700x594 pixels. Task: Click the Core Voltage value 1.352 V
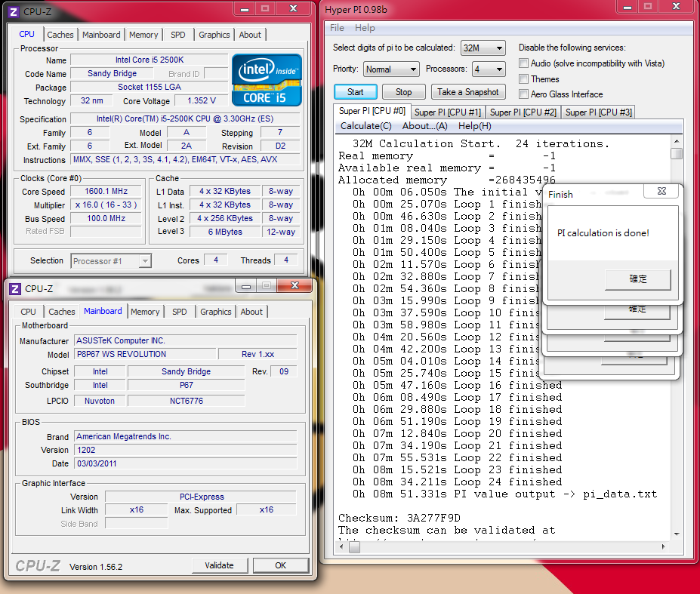(202, 101)
